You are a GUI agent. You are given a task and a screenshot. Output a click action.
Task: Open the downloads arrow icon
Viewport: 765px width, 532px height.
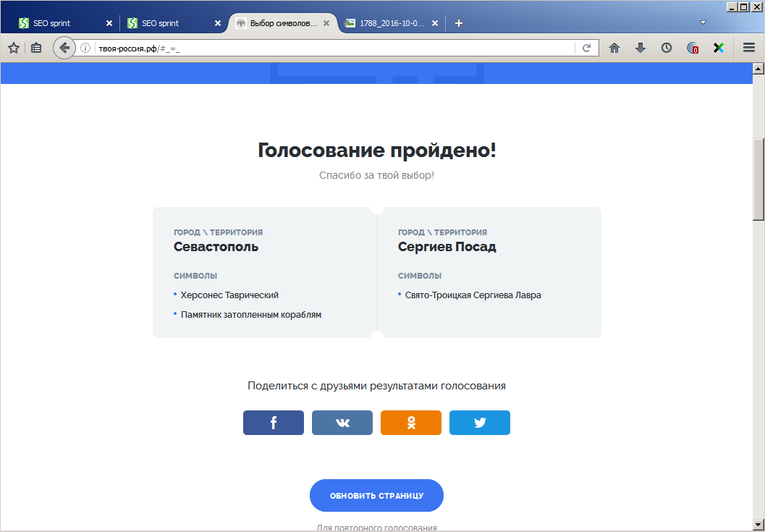641,48
